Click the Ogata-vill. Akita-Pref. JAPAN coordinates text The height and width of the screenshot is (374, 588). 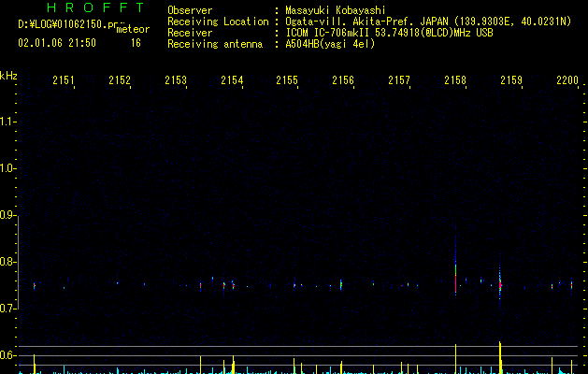pyautogui.click(x=428, y=22)
